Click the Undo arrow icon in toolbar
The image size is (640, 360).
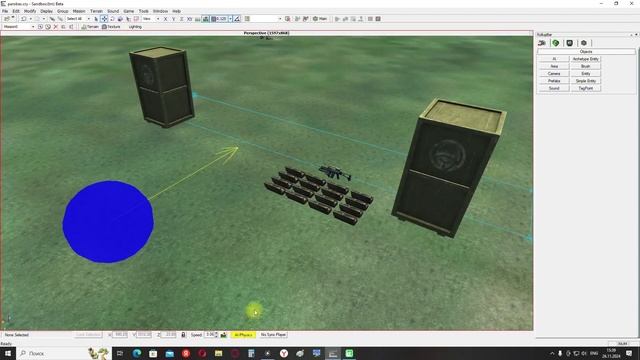coord(24,19)
